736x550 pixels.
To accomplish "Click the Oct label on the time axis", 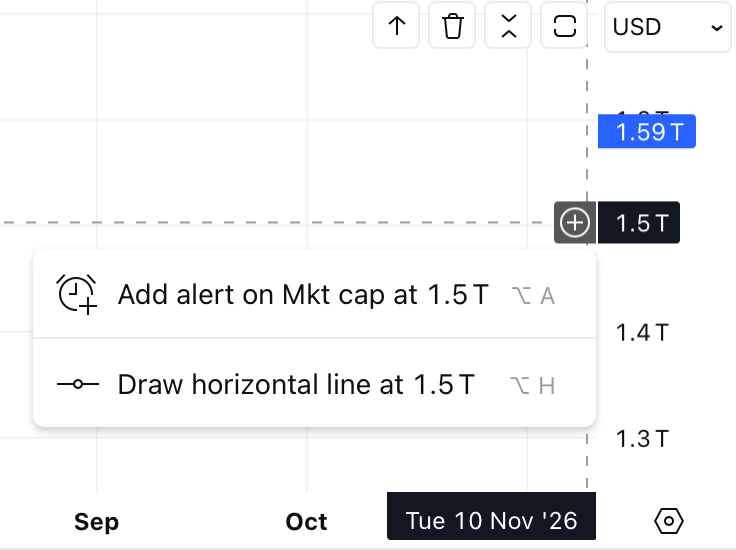I will pos(306,521).
